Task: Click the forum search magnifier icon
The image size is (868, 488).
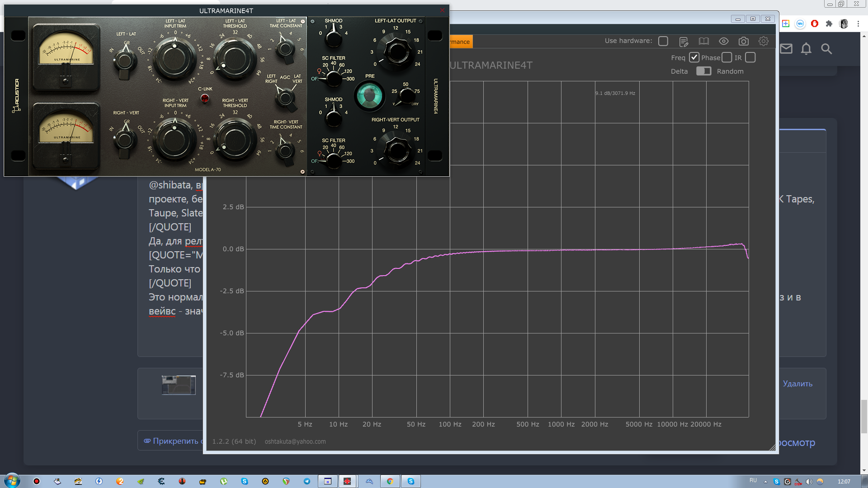Action: click(x=826, y=49)
